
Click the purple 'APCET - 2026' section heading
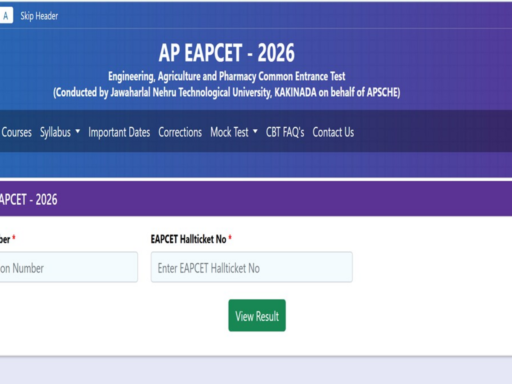(29, 199)
